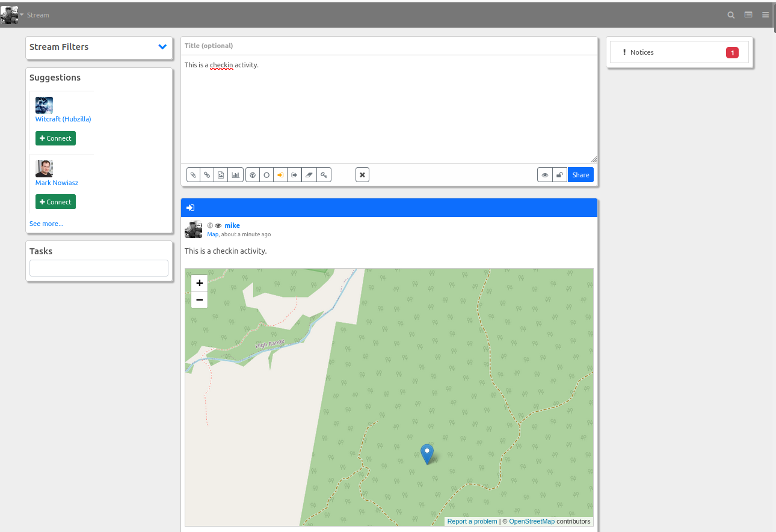Click the embed image icon
The width and height of the screenshot is (776, 532).
click(221, 175)
